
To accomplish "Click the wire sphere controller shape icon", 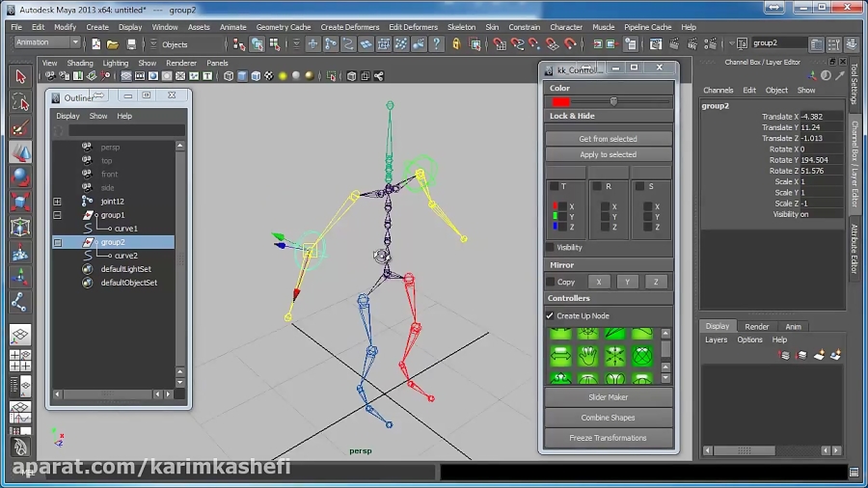I will 642,356.
